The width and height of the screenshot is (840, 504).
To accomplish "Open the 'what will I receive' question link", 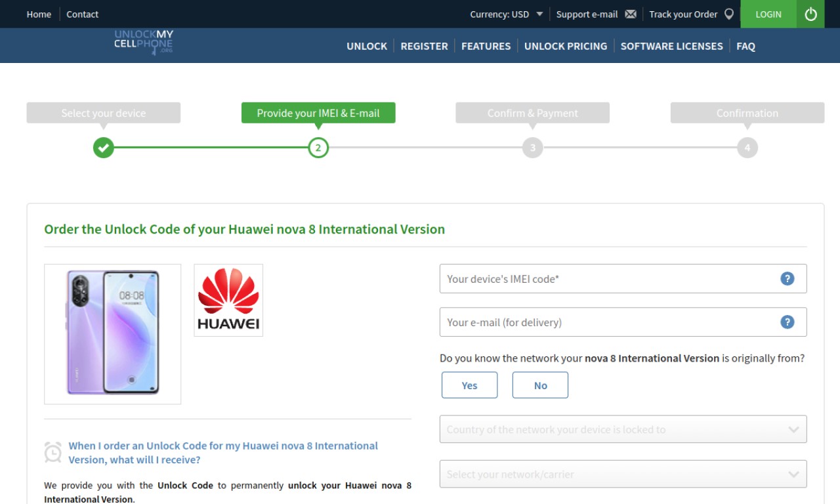I will coord(223,452).
